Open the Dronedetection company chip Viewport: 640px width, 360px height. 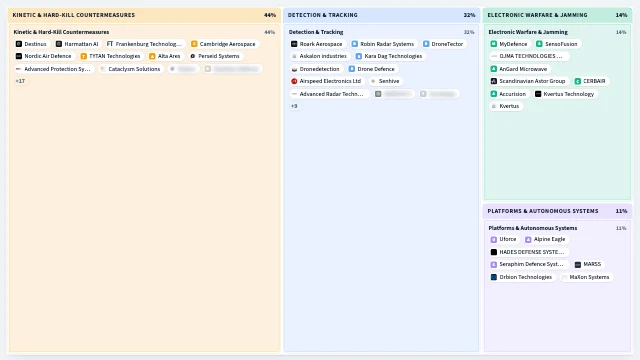point(316,69)
